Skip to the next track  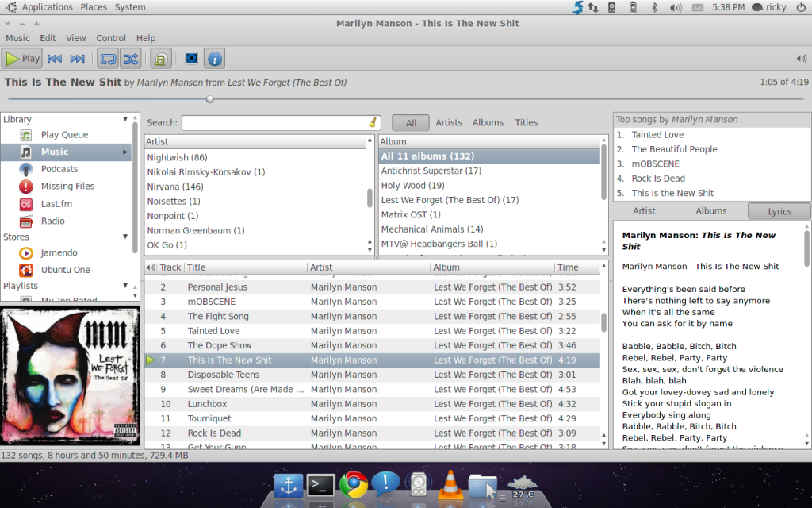77,58
